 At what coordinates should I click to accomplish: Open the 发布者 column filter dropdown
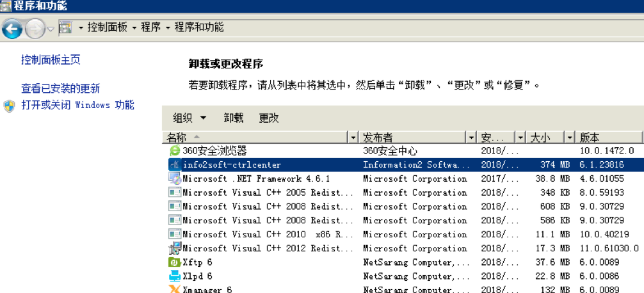(x=471, y=138)
